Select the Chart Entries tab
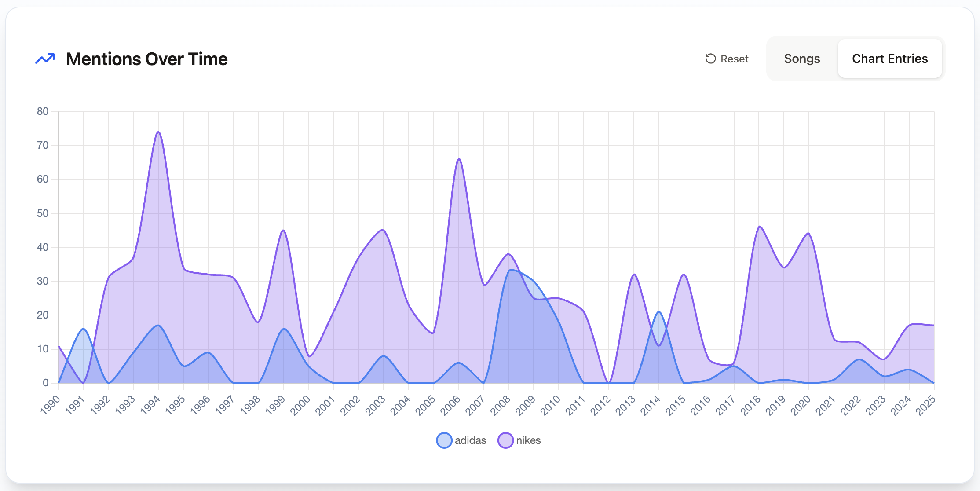Image resolution: width=980 pixels, height=491 pixels. [x=889, y=59]
